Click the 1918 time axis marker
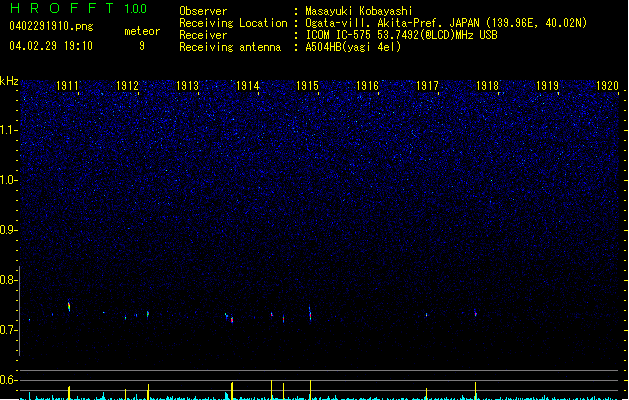629x400 pixels. tap(487, 86)
